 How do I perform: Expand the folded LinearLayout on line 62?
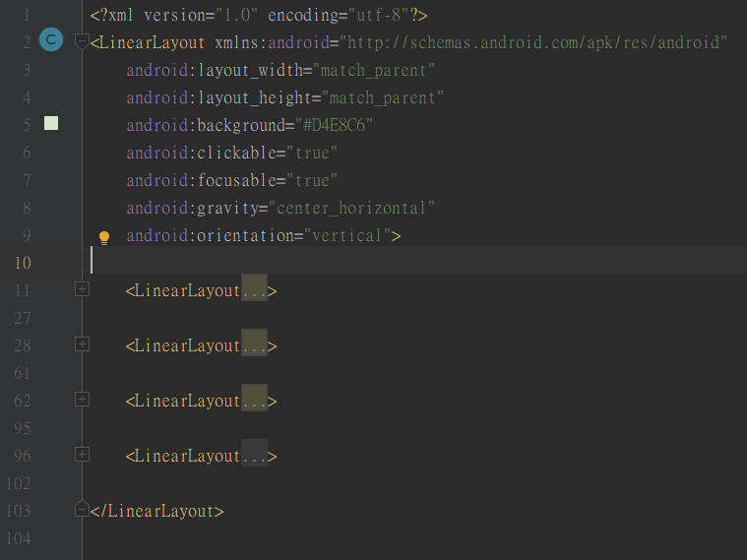pos(82,399)
